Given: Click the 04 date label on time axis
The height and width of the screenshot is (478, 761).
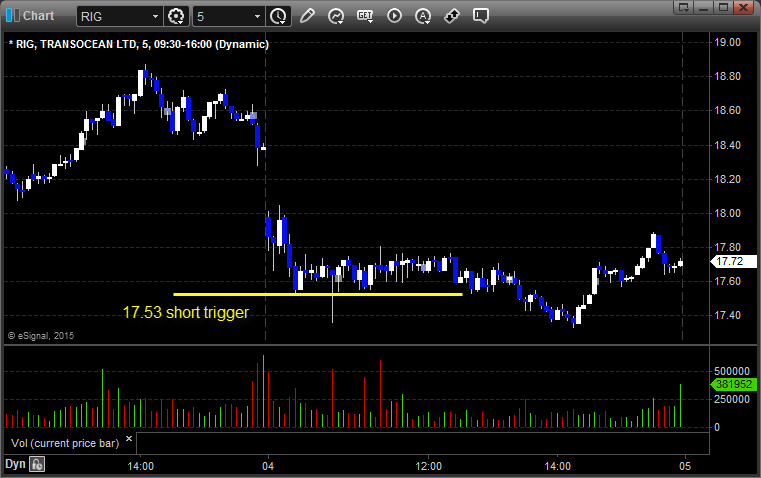Looking at the screenshot, I should 268,466.
